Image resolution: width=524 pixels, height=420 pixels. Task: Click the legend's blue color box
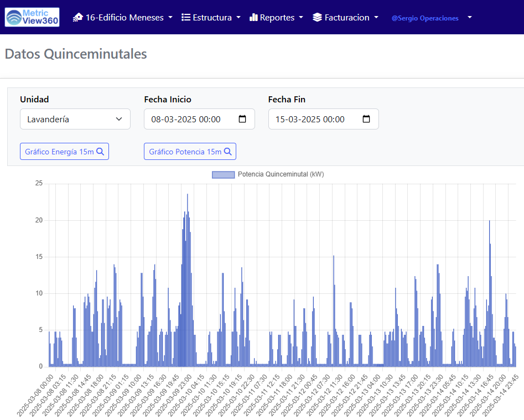click(x=223, y=174)
